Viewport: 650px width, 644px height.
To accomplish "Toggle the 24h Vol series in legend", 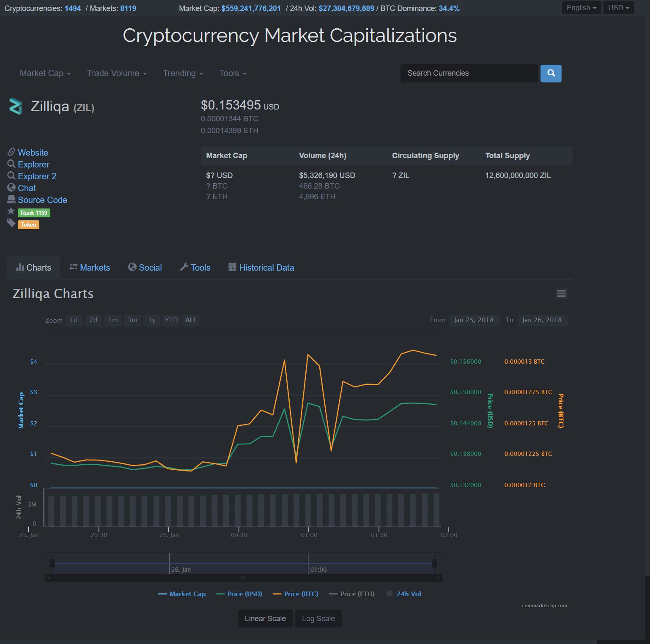I will (404, 594).
